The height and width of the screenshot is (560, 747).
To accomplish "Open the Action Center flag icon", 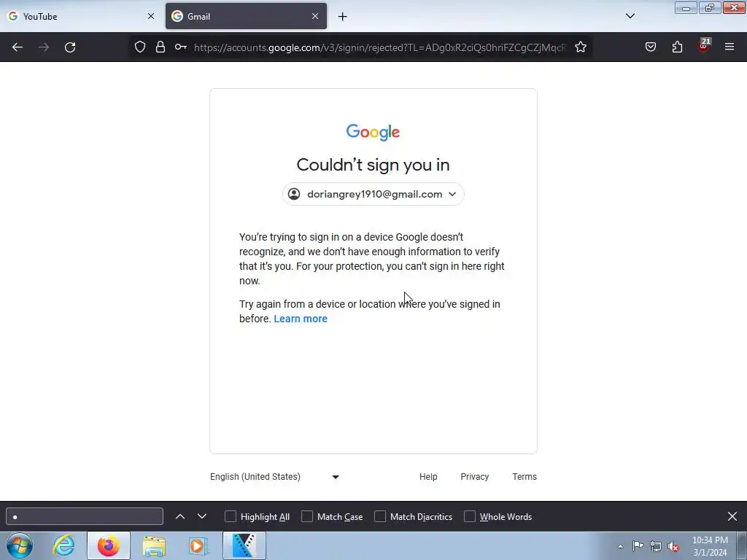I will [x=638, y=546].
